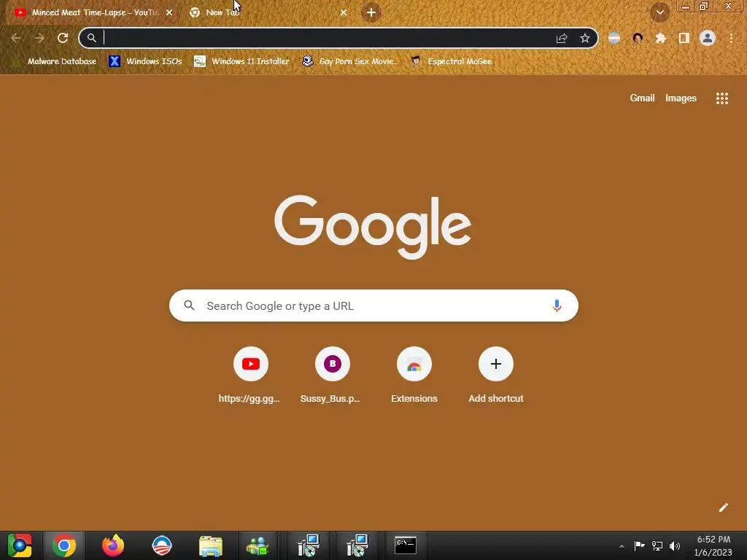Bookmark this tab with the star icon
This screenshot has width=747, height=560.
coord(585,38)
